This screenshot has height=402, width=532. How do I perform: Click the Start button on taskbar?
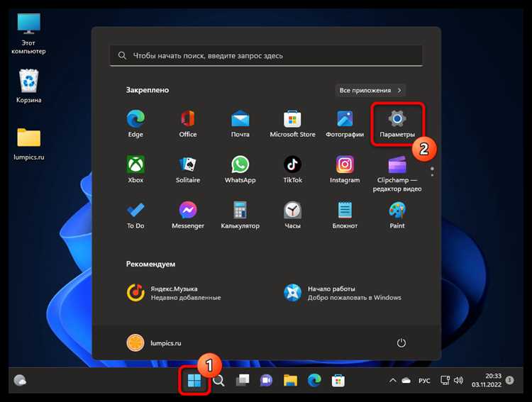click(194, 381)
